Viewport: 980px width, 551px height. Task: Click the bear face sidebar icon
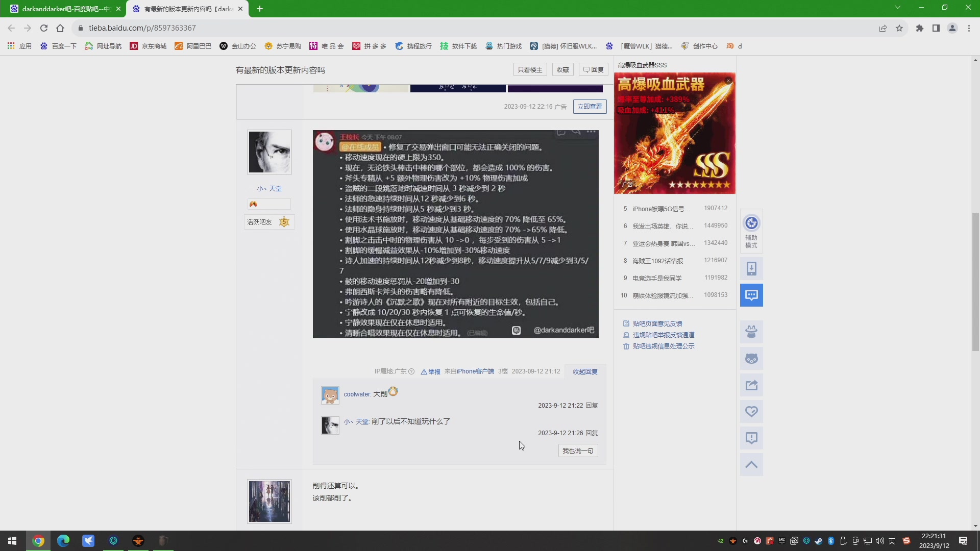click(x=751, y=359)
